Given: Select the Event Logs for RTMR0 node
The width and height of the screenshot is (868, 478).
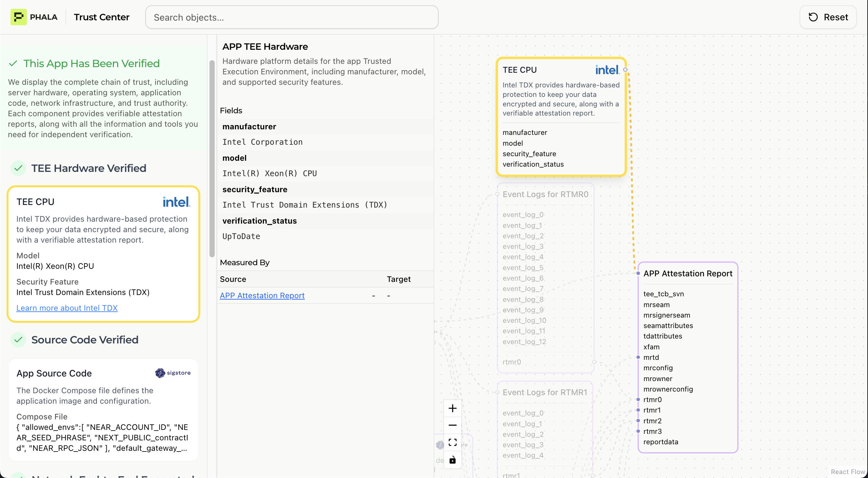Looking at the screenshot, I should click(545, 194).
